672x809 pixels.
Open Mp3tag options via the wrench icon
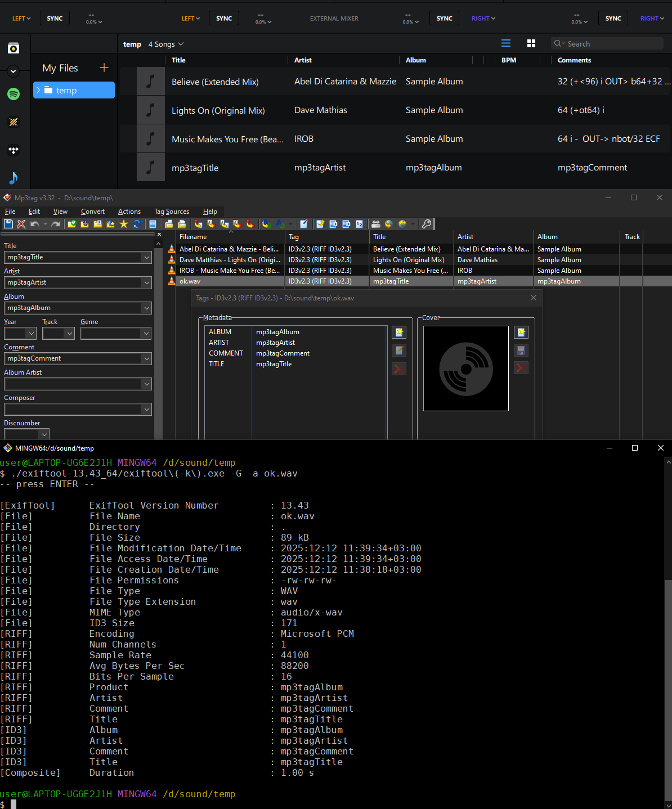pyautogui.click(x=427, y=224)
